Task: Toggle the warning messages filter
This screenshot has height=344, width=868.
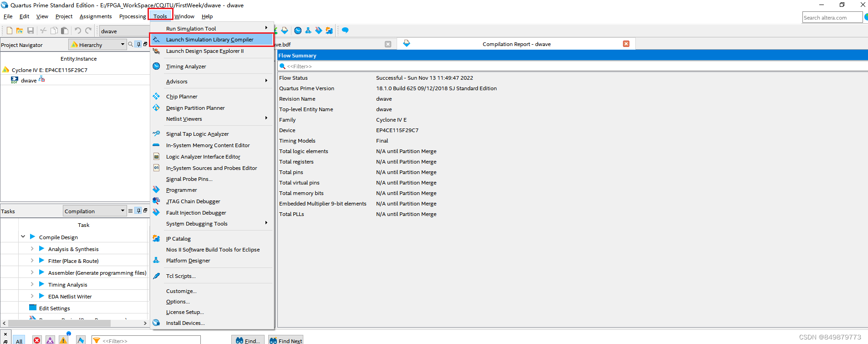Action: [x=63, y=340]
